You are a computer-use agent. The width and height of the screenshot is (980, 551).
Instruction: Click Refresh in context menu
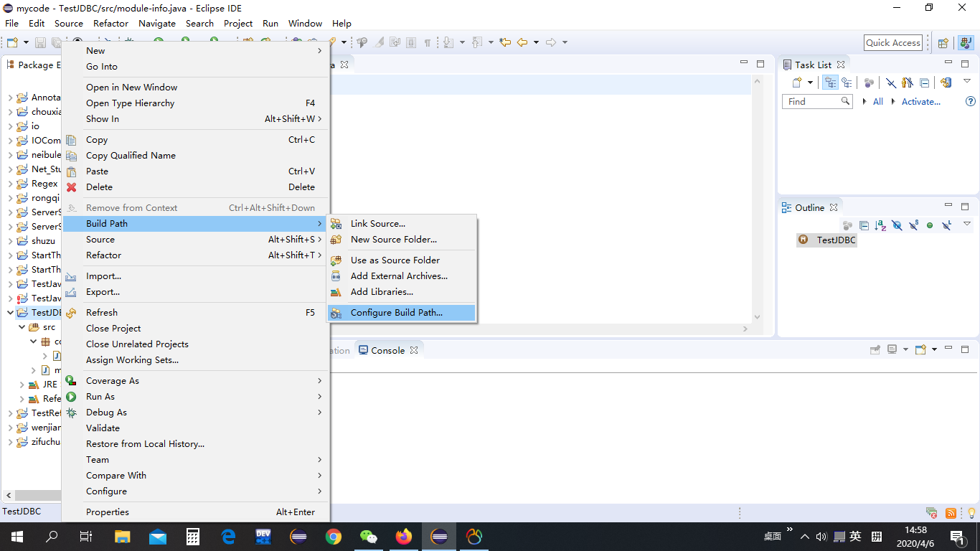[x=195, y=313]
